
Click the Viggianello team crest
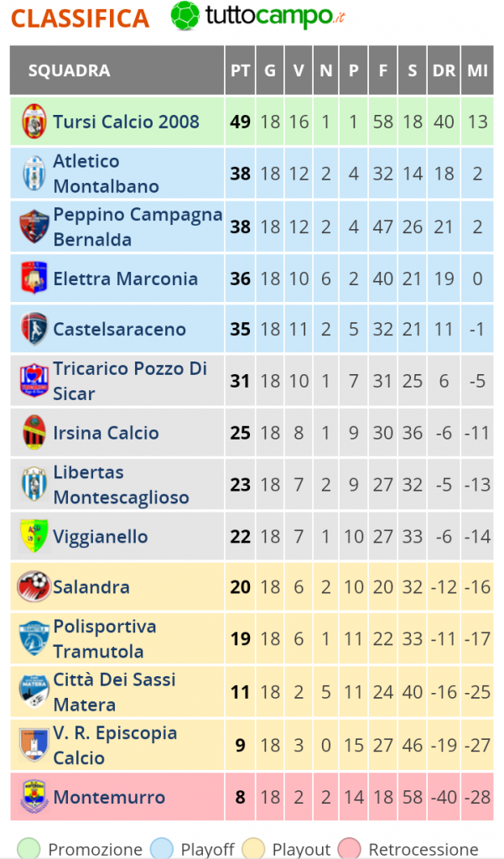click(34, 537)
